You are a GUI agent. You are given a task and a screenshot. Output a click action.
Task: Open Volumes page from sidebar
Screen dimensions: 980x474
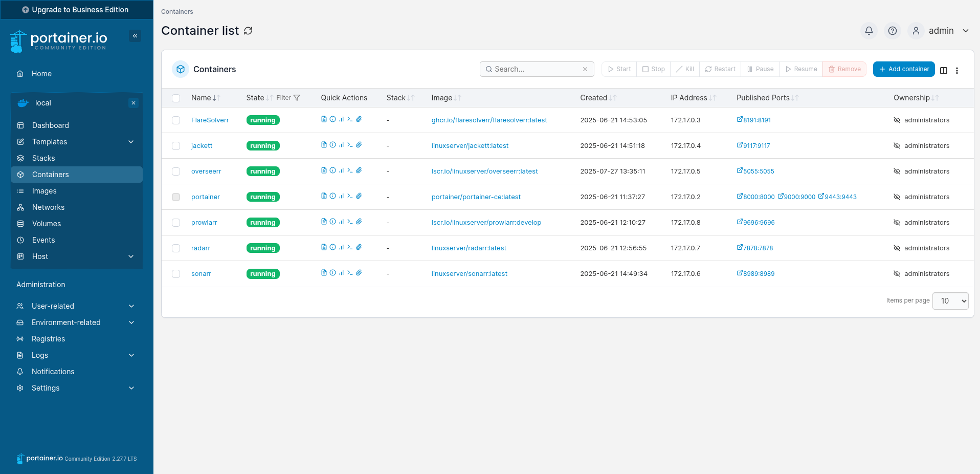click(47, 224)
